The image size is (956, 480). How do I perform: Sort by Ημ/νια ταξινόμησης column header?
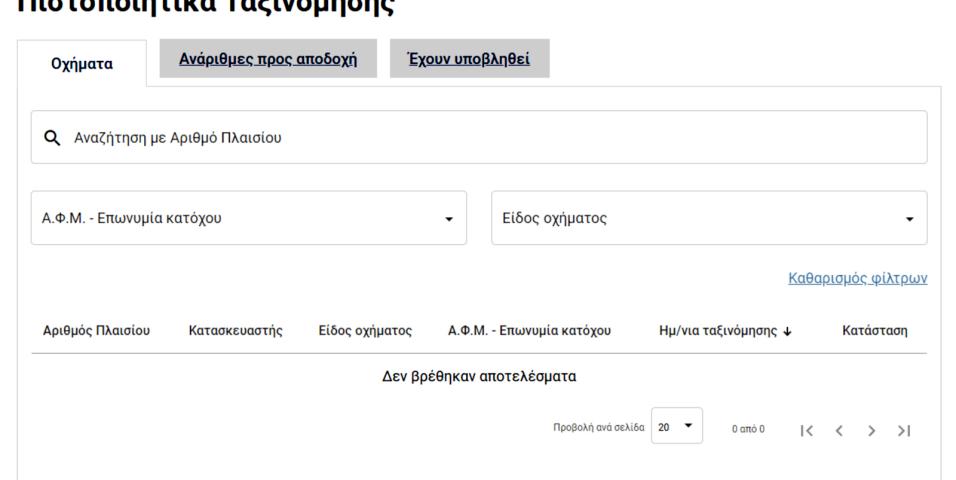click(718, 331)
